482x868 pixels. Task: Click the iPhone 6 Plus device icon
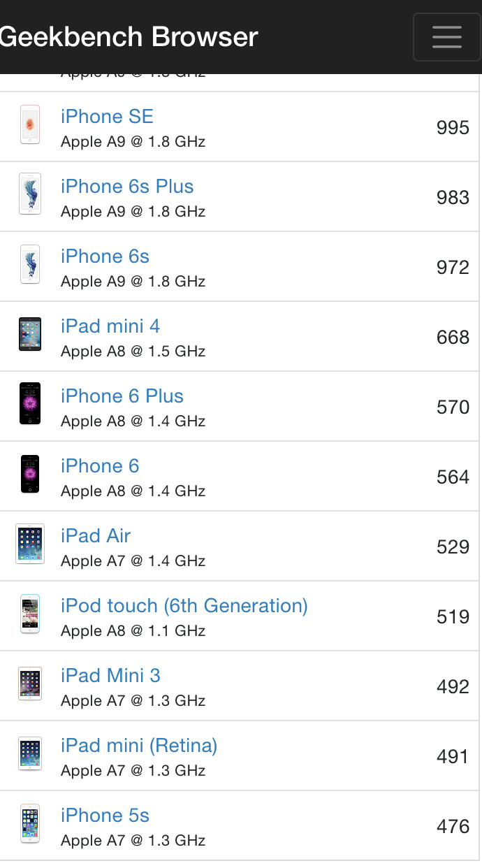coord(30,404)
